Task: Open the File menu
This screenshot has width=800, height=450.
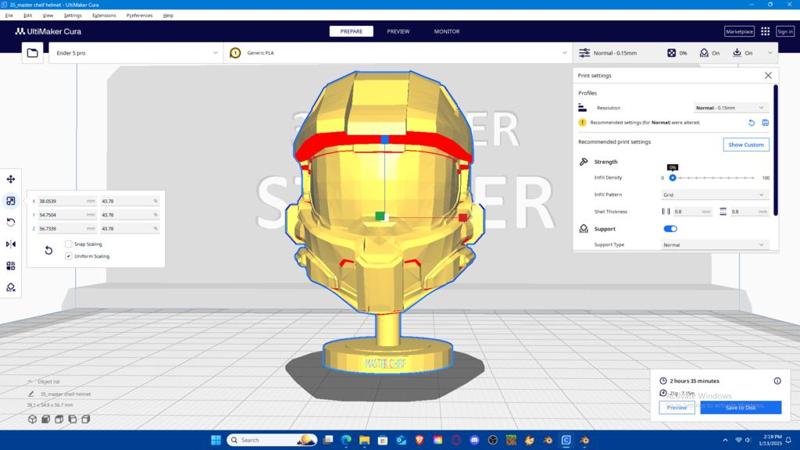Action: (x=9, y=15)
